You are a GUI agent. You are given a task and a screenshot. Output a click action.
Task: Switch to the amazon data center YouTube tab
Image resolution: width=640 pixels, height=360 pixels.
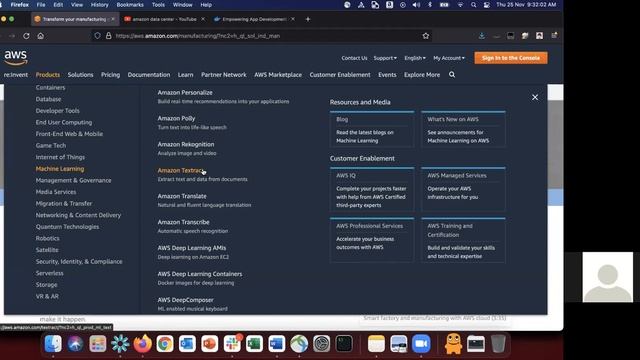tap(164, 19)
